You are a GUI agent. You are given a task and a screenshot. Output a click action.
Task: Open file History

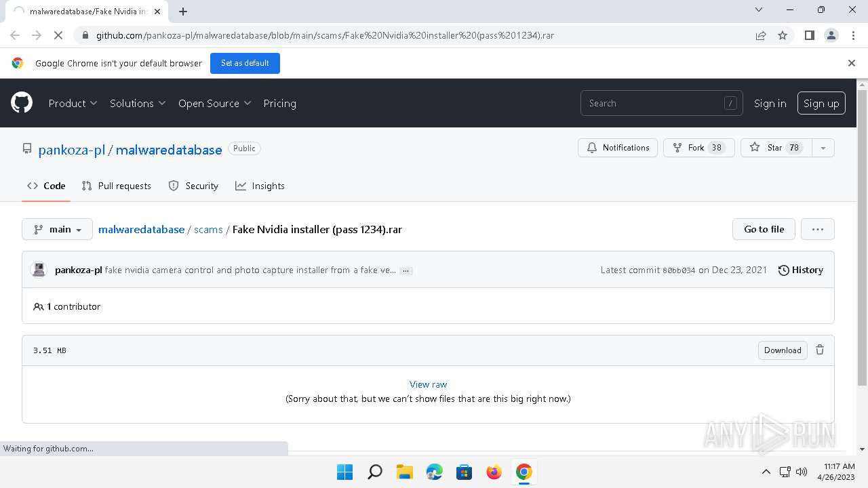tap(801, 270)
